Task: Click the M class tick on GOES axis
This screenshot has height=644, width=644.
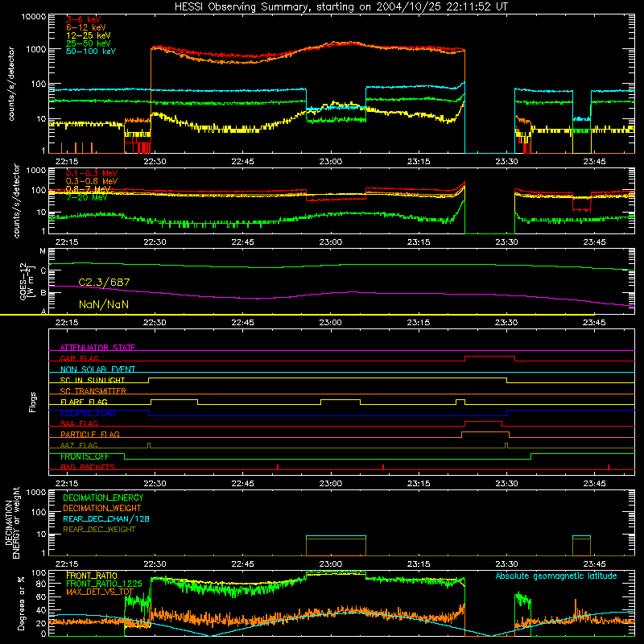Action: 43,251
